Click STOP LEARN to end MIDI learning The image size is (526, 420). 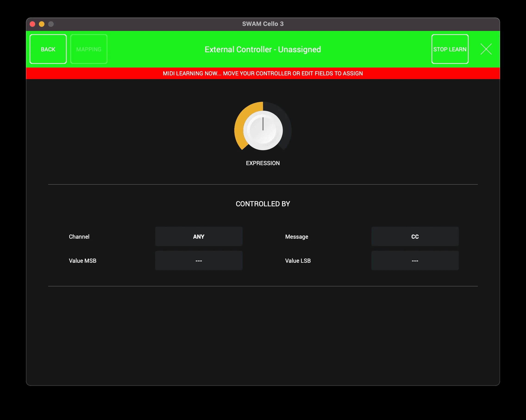pos(450,49)
